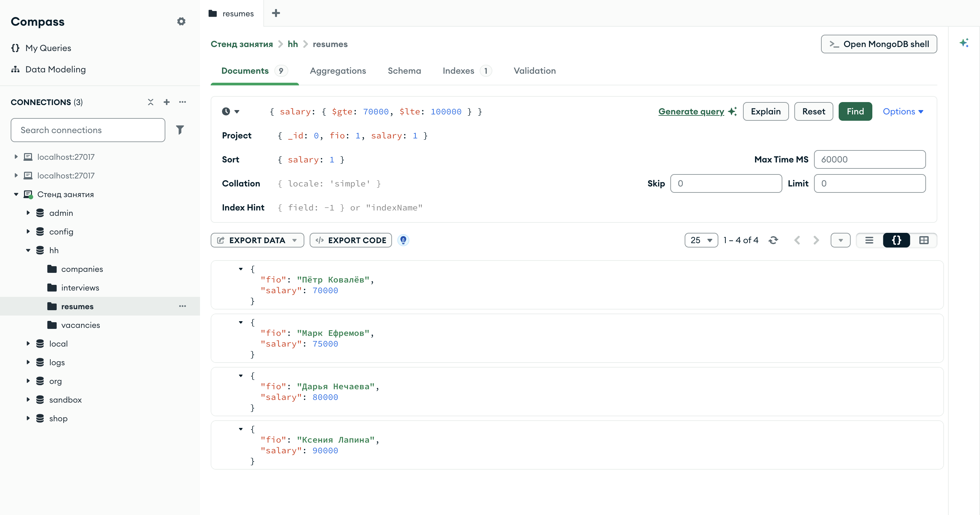This screenshot has width=980, height=515.
Task: Open MongoDB shell
Action: coord(878,44)
